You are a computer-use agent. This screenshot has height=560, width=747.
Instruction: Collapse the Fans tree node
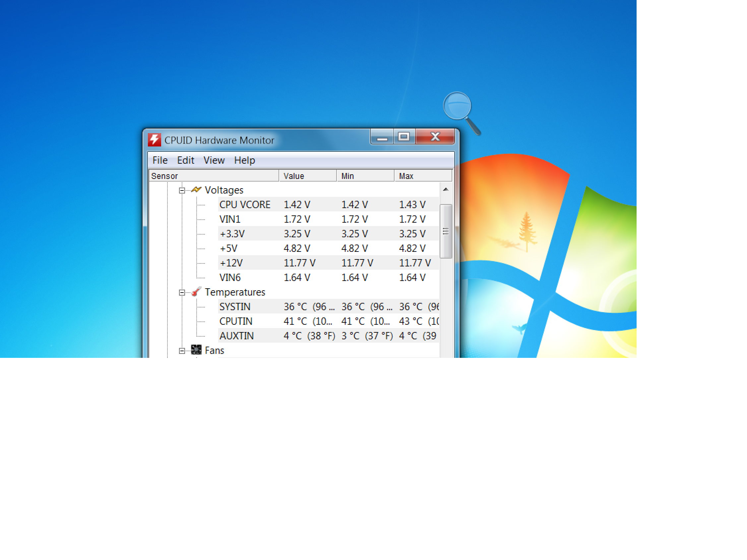(x=182, y=351)
